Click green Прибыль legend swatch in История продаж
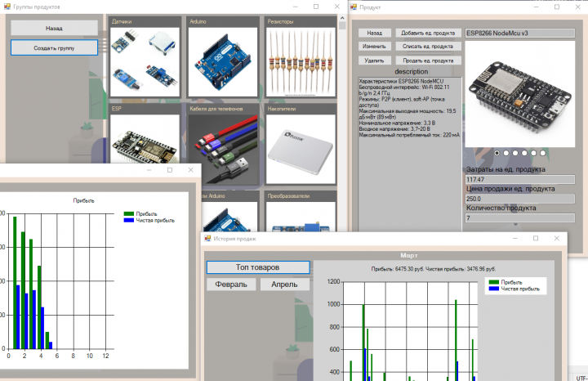 pyautogui.click(x=494, y=282)
